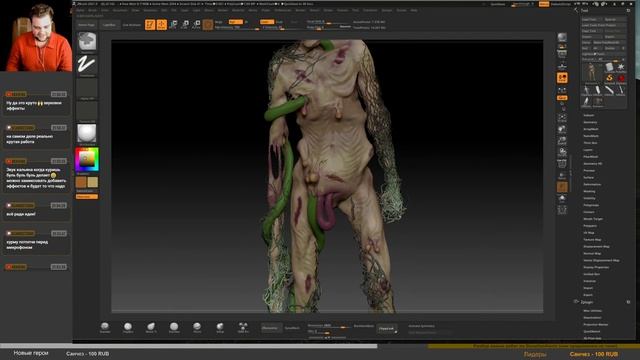Select the Rotate transform icon in the top shelf
This screenshot has width=640, height=360.
click(x=196, y=24)
